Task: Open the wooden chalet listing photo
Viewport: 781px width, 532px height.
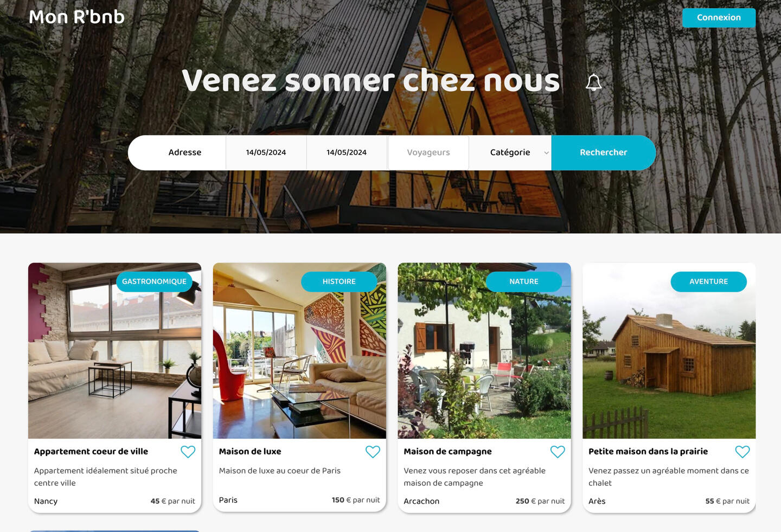Action: pos(669,351)
